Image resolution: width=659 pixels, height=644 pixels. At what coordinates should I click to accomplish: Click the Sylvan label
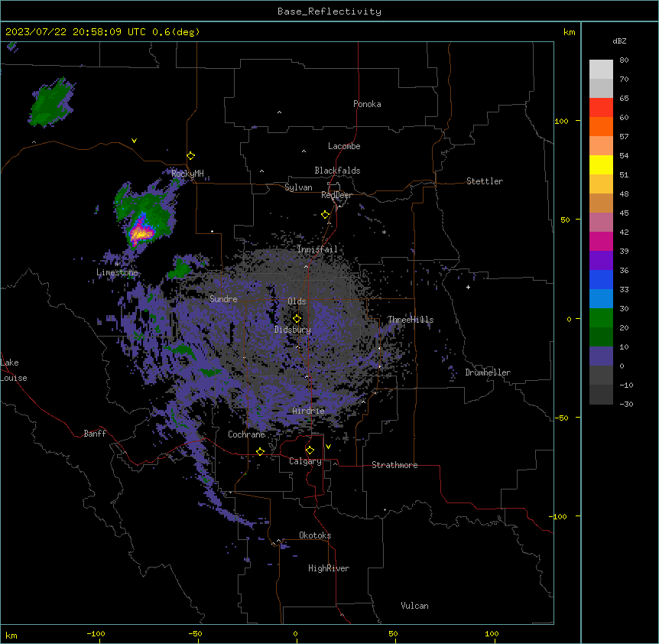(x=298, y=187)
